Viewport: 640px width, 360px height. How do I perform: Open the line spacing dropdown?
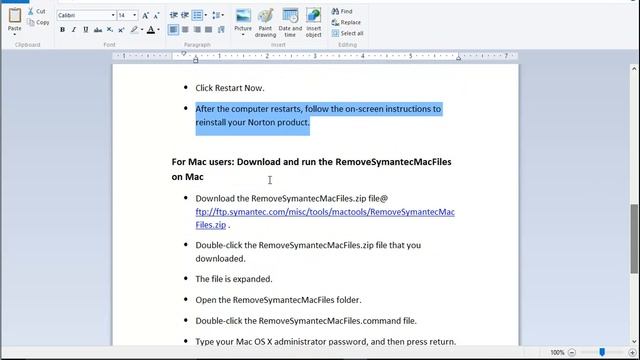click(218, 16)
